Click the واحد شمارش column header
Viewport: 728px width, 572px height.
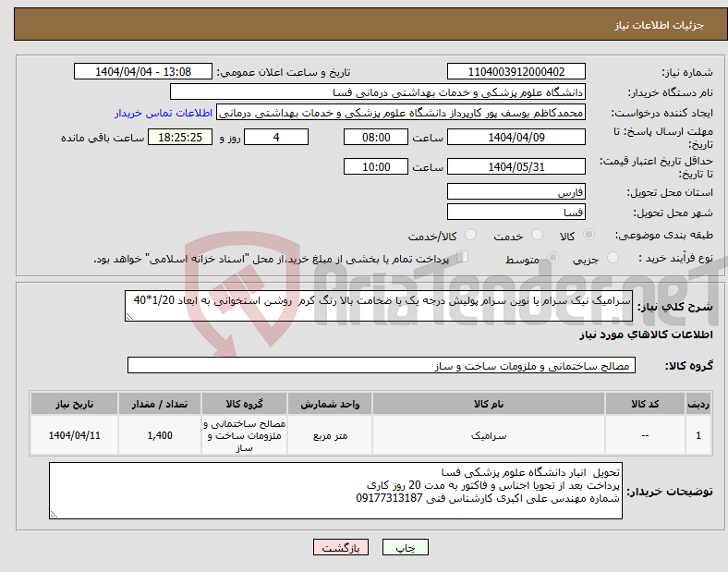330,404
